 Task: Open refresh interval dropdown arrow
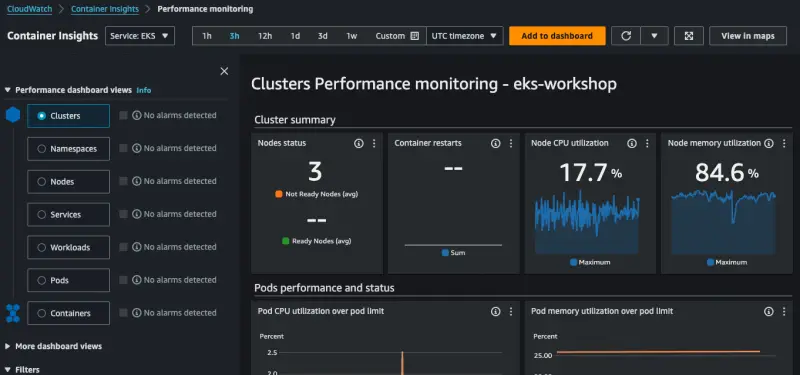point(654,36)
